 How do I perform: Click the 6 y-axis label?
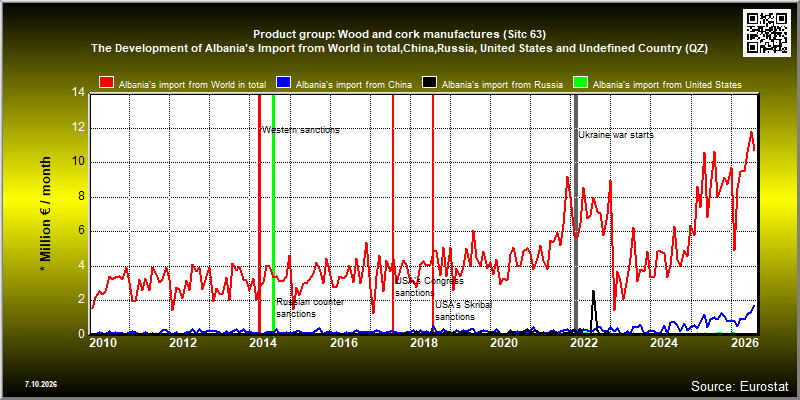(82, 231)
